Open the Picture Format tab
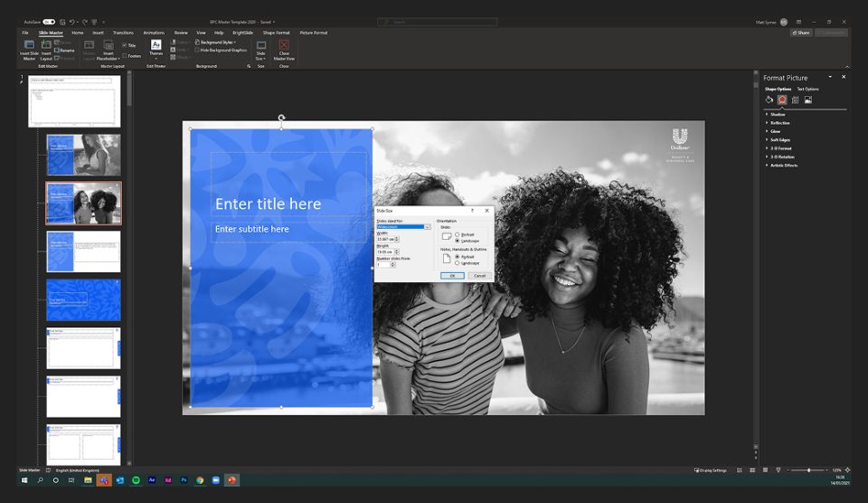This screenshot has height=503, width=868. click(x=314, y=33)
